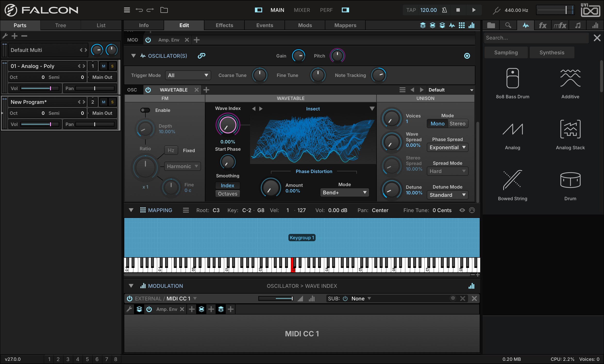
Task: Open Harmonic ratio dropdown
Action: point(182,166)
